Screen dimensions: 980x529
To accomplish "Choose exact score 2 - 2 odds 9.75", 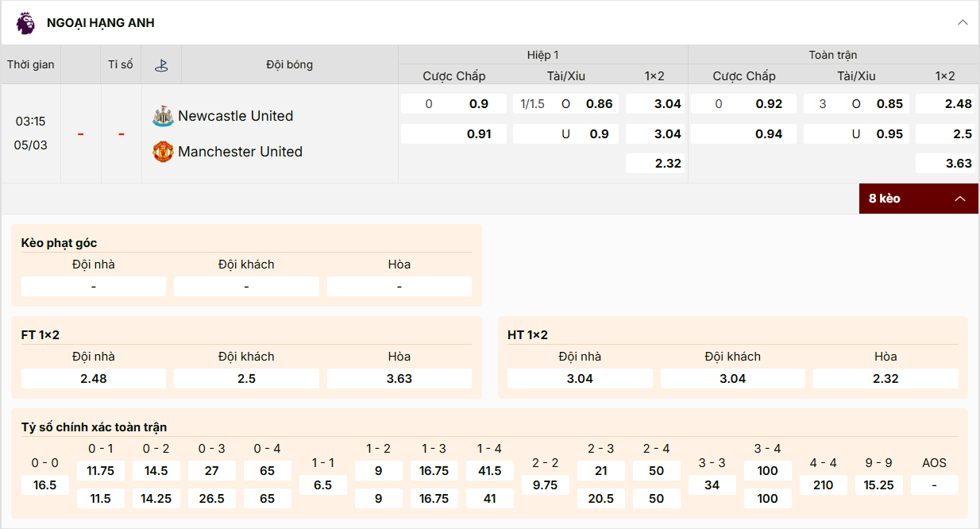I will [x=546, y=485].
